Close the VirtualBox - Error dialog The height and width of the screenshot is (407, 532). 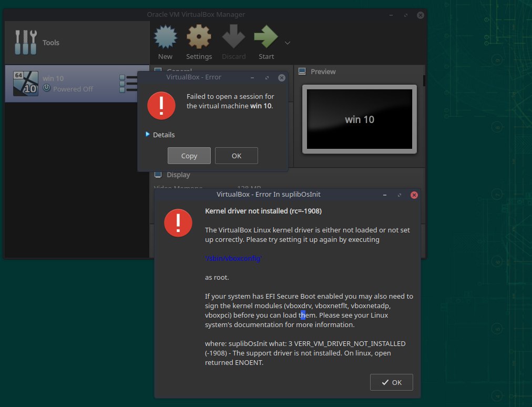[282, 78]
